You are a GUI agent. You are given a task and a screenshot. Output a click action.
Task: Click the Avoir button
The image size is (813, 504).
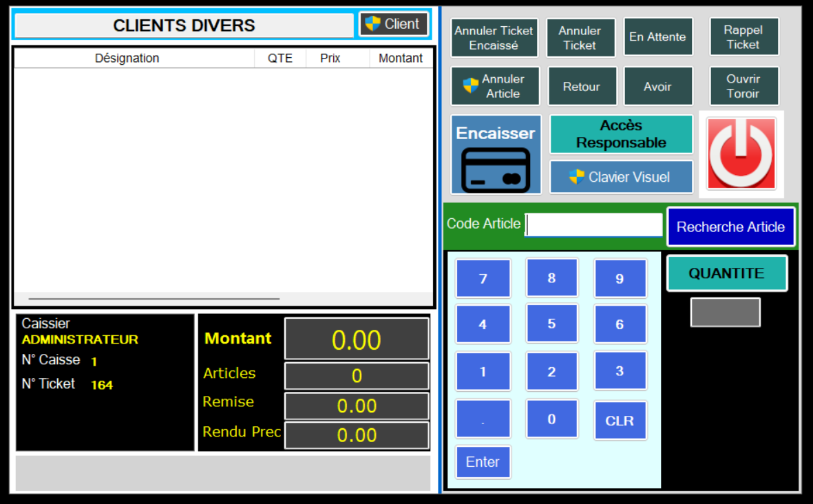coord(657,87)
